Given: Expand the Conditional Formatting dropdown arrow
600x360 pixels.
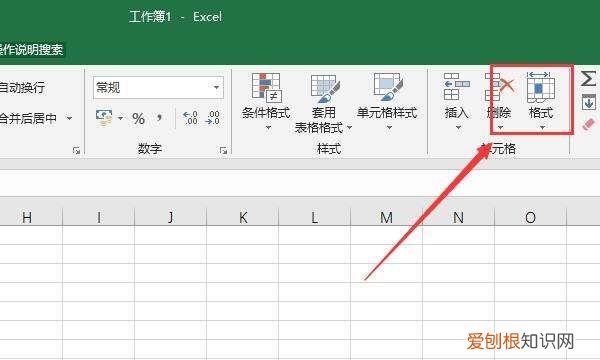Looking at the screenshot, I should (x=269, y=127).
